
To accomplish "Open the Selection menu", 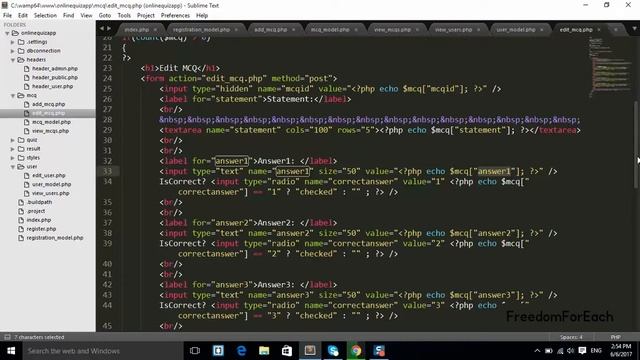I will pos(45,16).
